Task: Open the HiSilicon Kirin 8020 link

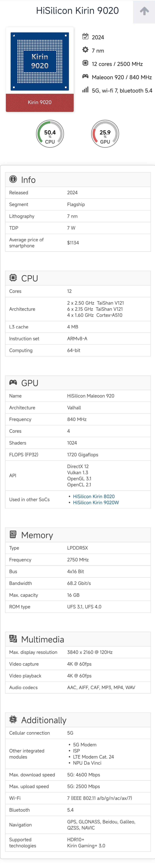Action: [x=94, y=496]
